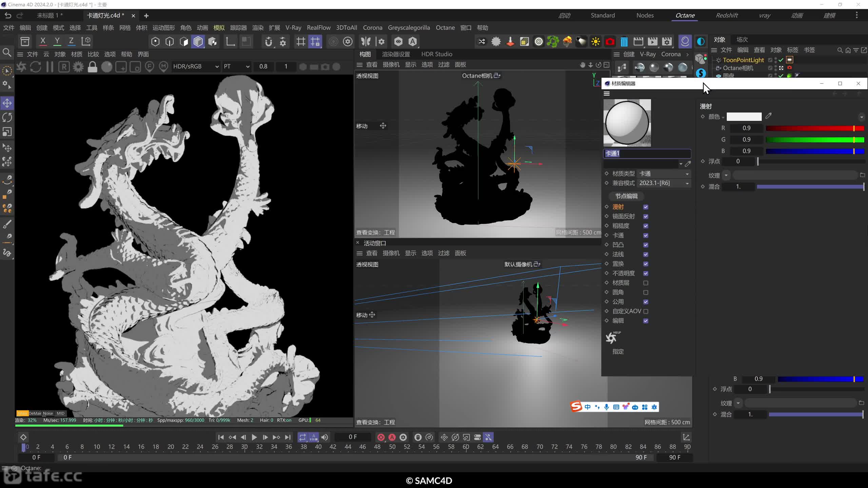Adjust the 混合 slider in material editor
868x488 pixels.
coord(810,187)
